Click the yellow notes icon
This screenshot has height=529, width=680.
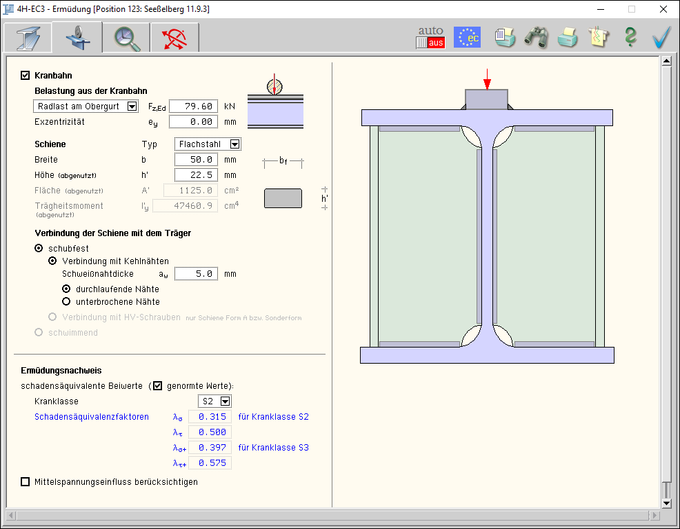[x=598, y=37]
